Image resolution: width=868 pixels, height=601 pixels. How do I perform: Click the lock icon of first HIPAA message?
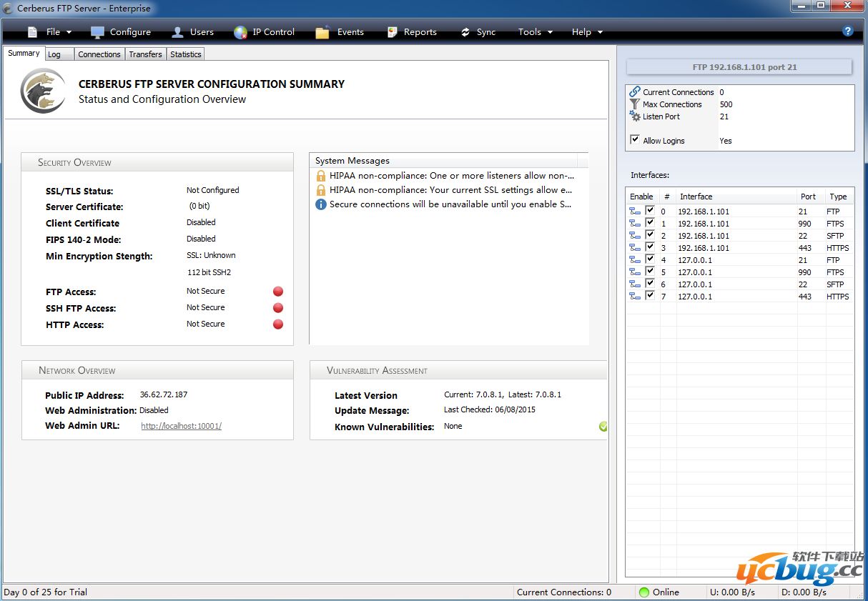[x=321, y=176]
